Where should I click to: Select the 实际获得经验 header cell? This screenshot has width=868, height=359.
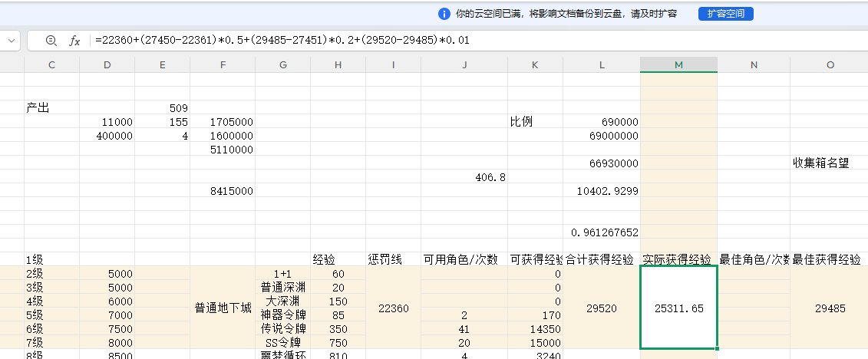coord(678,260)
